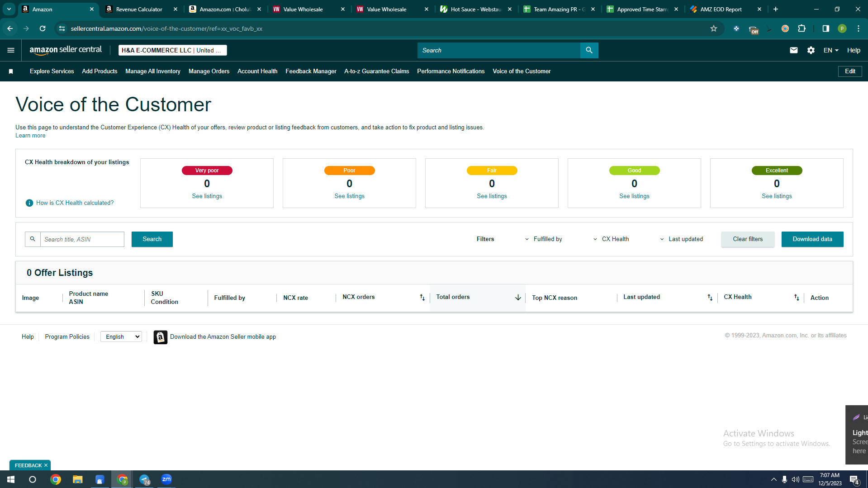This screenshot has width=868, height=488.
Task: Click the Amazon Seller mobile app icon
Action: coord(160,337)
